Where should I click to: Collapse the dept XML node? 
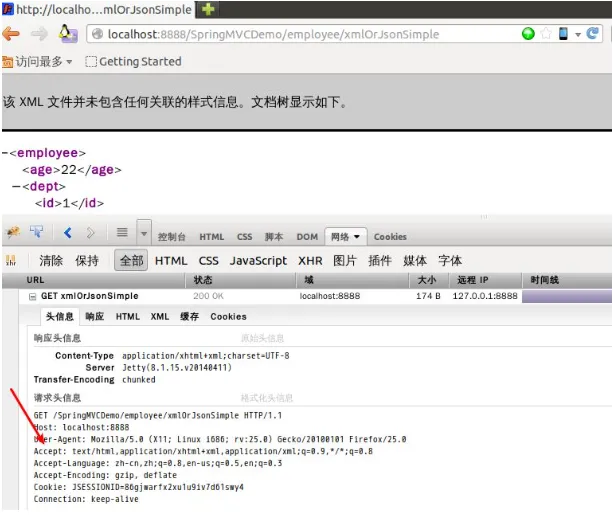tap(16, 187)
